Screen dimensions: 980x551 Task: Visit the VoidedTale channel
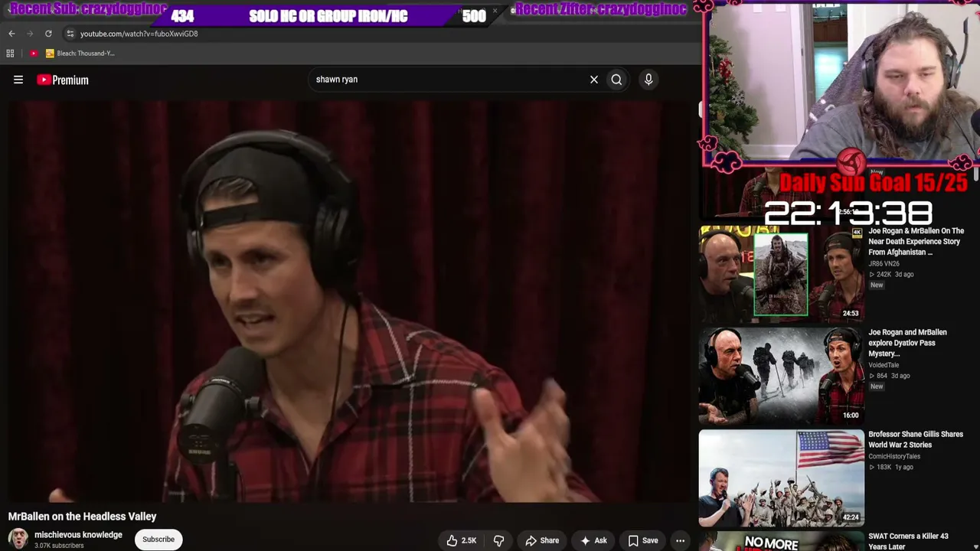pyautogui.click(x=884, y=365)
